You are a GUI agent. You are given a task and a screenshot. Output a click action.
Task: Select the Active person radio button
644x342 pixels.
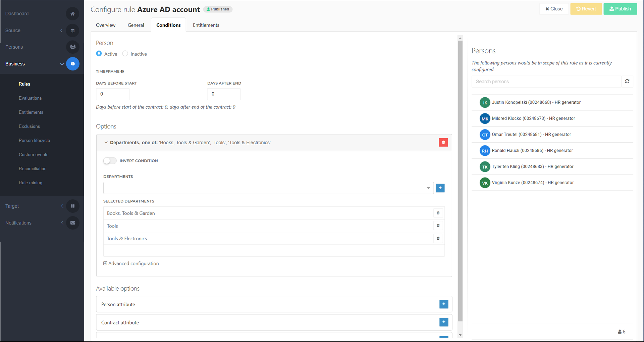[x=99, y=54]
